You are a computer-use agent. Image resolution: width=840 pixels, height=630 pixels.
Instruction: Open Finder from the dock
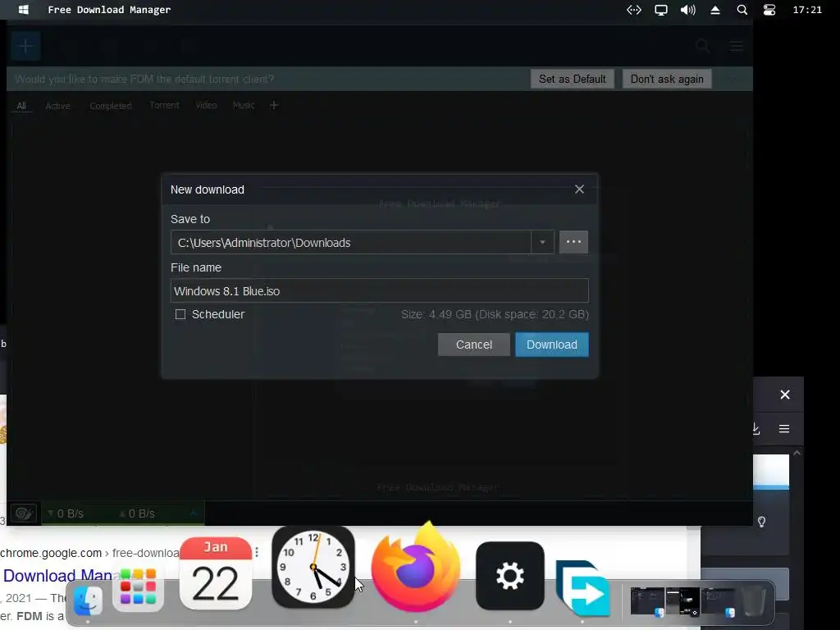click(88, 600)
